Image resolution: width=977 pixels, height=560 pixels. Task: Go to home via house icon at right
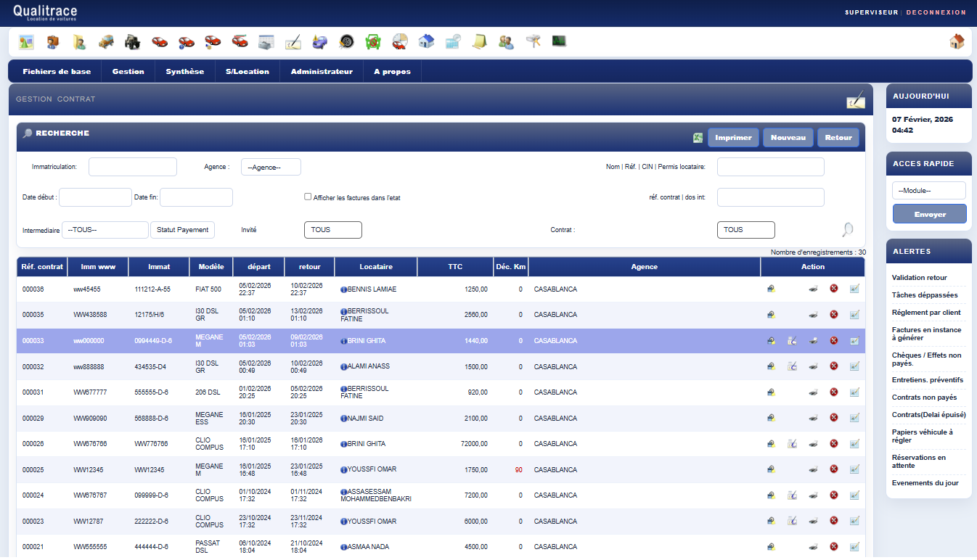(x=957, y=41)
